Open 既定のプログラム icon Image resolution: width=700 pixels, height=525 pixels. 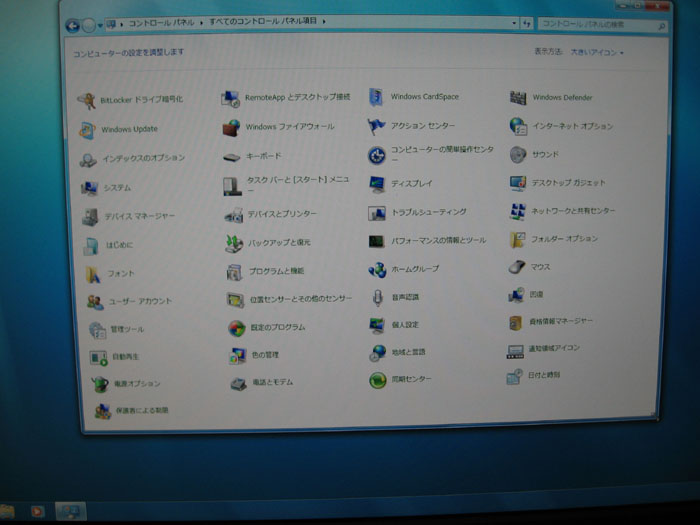[x=237, y=328]
